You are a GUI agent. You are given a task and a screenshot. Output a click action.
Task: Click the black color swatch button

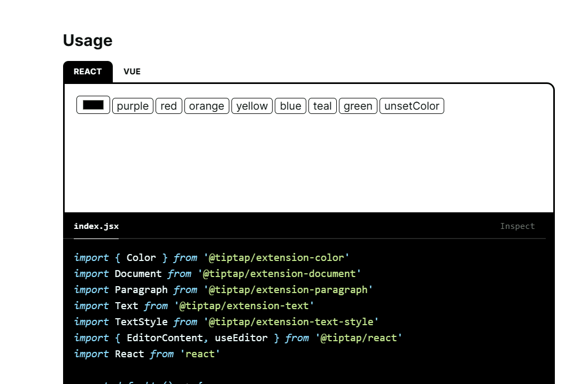click(93, 105)
